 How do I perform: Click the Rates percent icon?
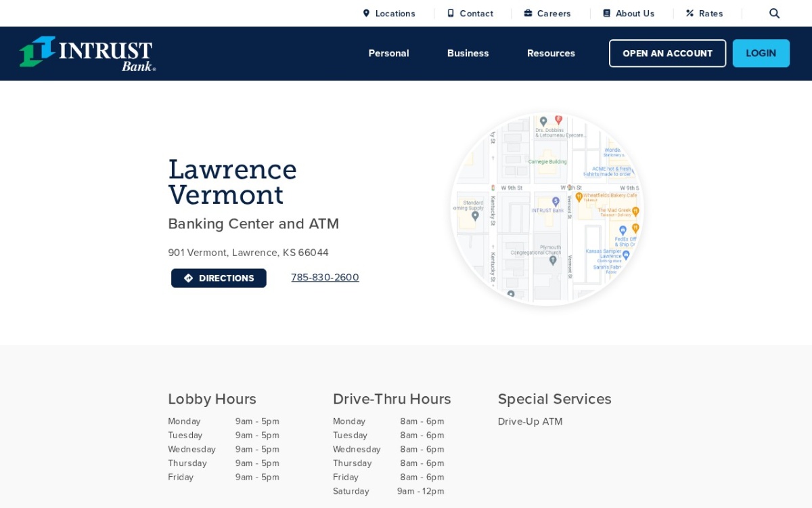pyautogui.click(x=690, y=14)
